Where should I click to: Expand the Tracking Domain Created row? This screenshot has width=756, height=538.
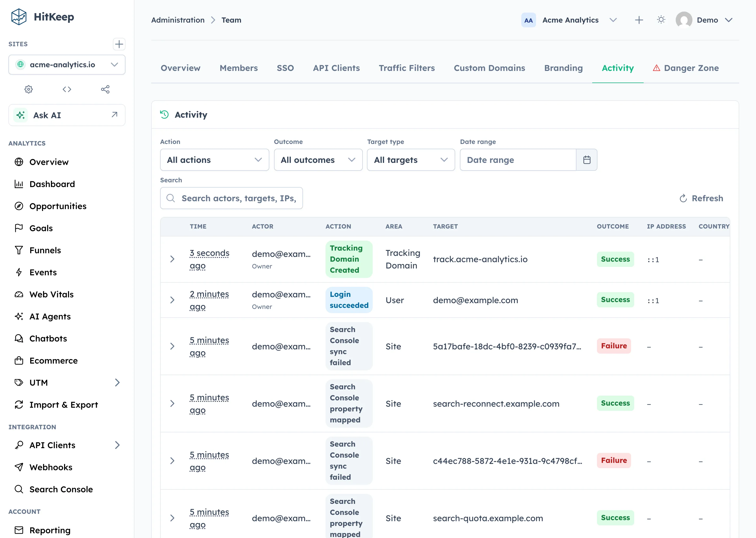172,259
